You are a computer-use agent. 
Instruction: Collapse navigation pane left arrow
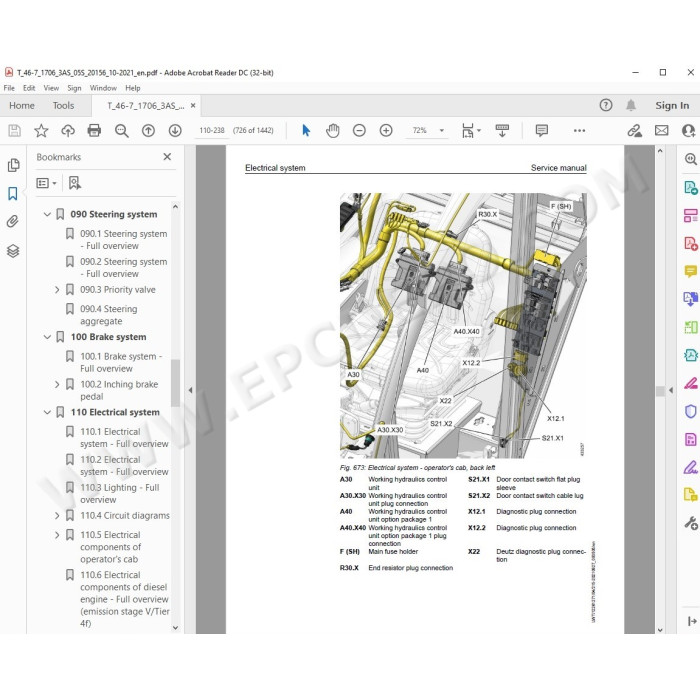point(190,390)
